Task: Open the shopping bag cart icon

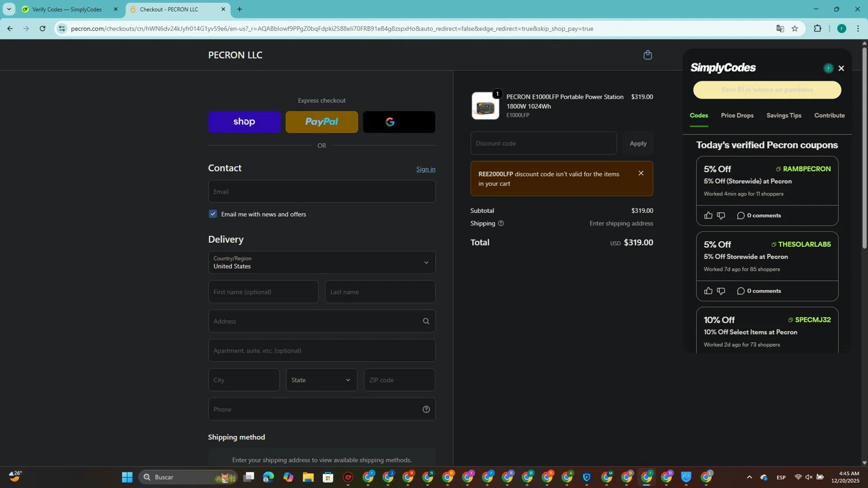Action: pos(648,55)
